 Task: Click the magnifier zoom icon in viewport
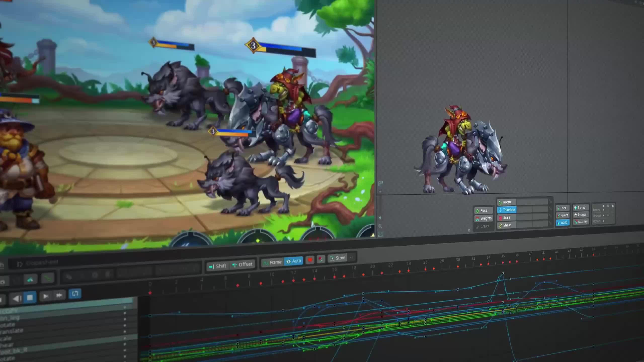point(380,226)
